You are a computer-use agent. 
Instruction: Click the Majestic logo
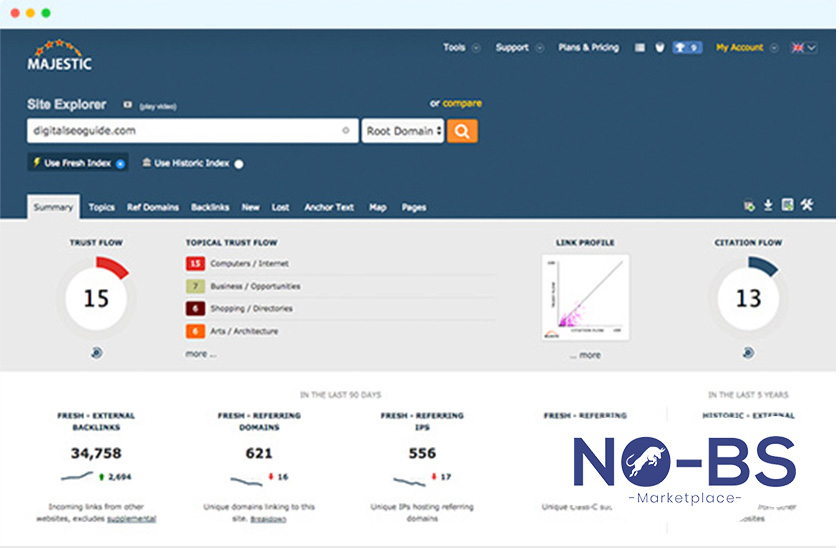(59, 55)
